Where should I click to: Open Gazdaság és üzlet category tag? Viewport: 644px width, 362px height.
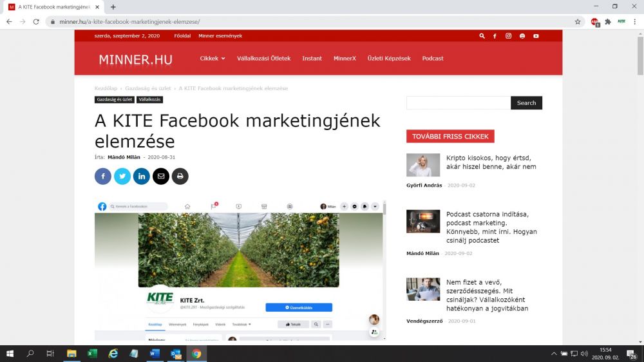coord(115,99)
